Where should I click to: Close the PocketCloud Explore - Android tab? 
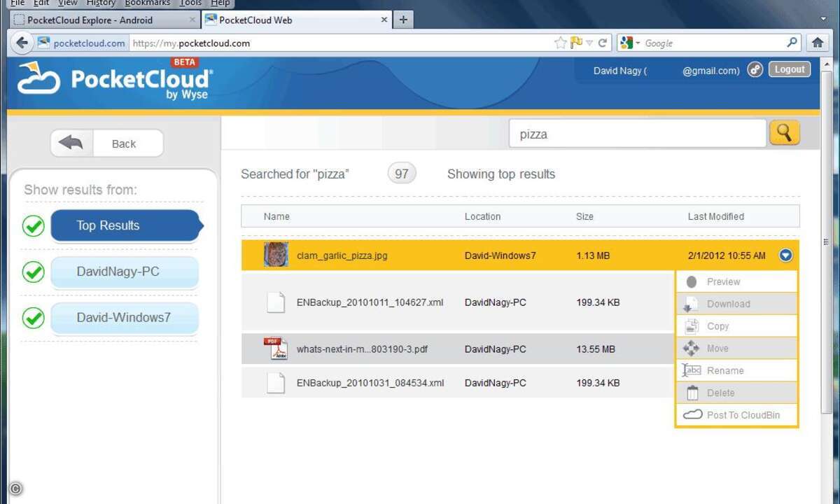pos(192,20)
